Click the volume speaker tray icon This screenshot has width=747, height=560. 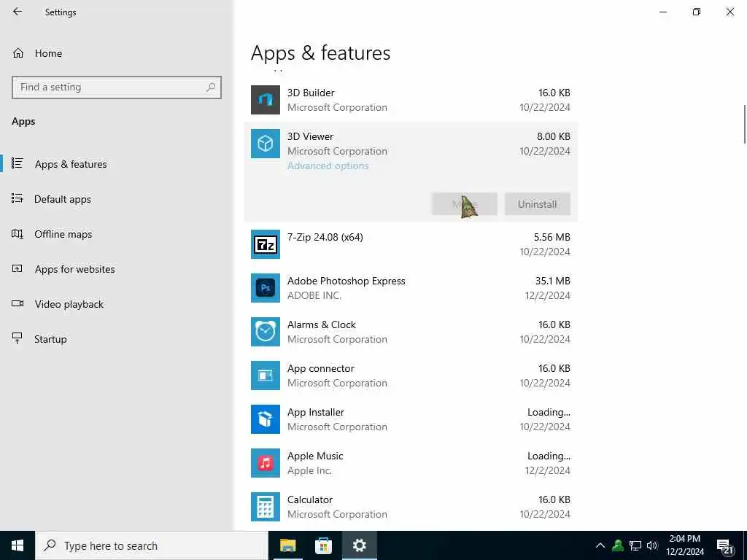652,545
